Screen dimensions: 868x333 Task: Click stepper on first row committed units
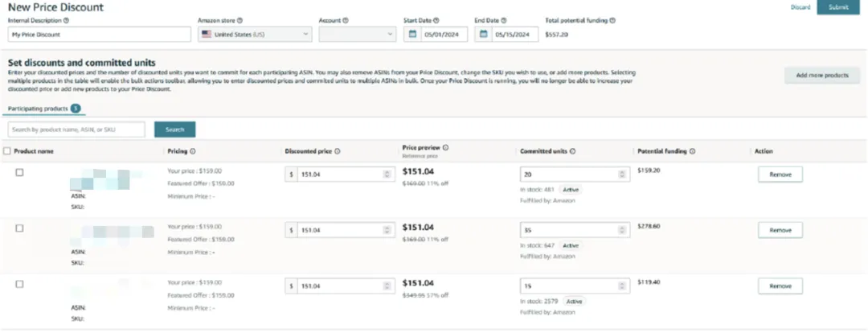(621, 174)
